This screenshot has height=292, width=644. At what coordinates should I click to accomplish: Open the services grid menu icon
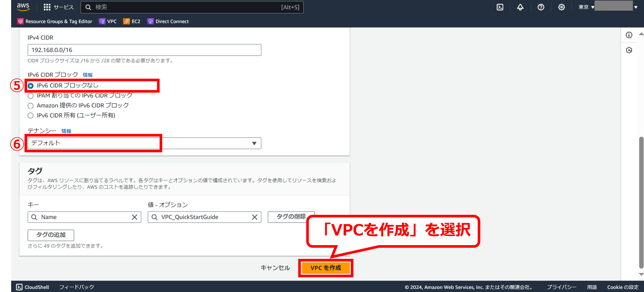[47, 7]
